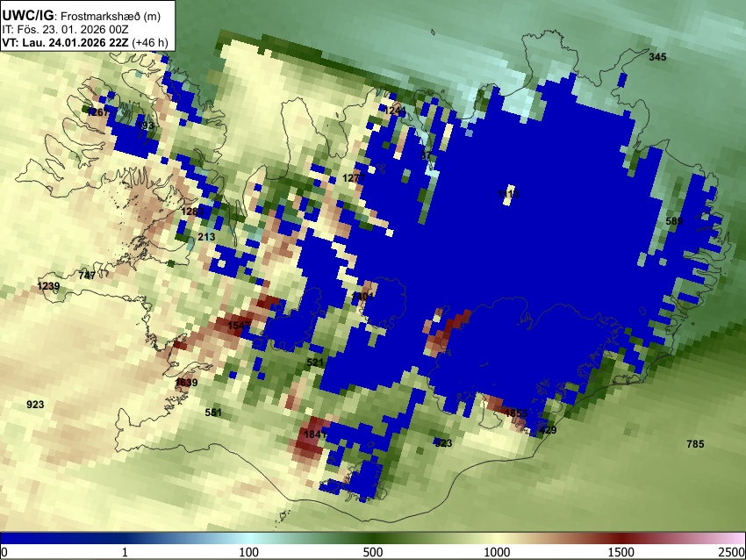Screen dimensions: 746x560
Task: Click the 'Frostmarkshæð (m)' title text
Action: (111, 16)
